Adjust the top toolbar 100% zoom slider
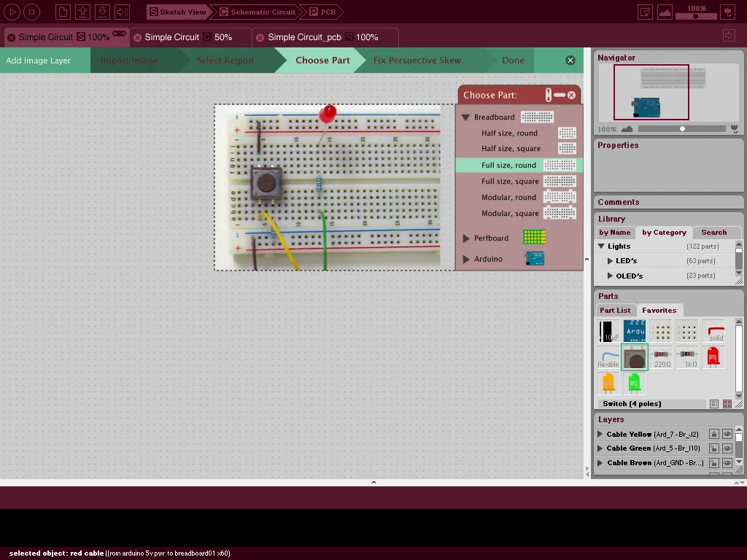This screenshot has height=560, width=747. click(x=696, y=16)
